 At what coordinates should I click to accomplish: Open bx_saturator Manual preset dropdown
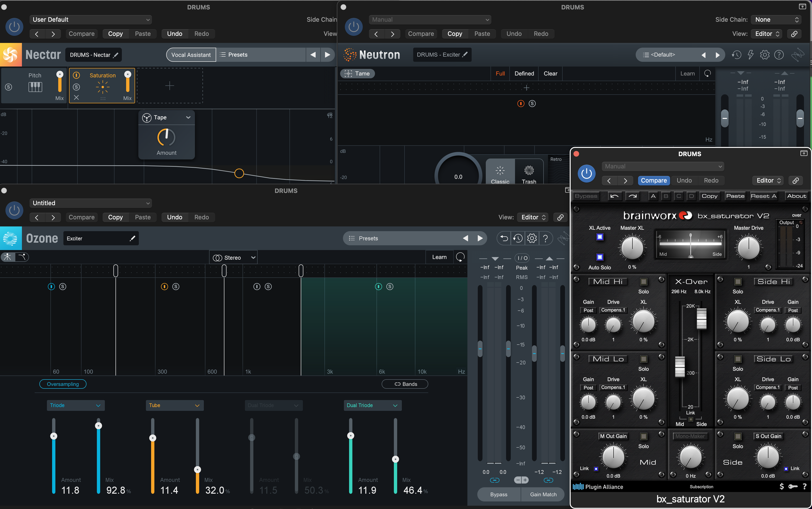tap(663, 166)
